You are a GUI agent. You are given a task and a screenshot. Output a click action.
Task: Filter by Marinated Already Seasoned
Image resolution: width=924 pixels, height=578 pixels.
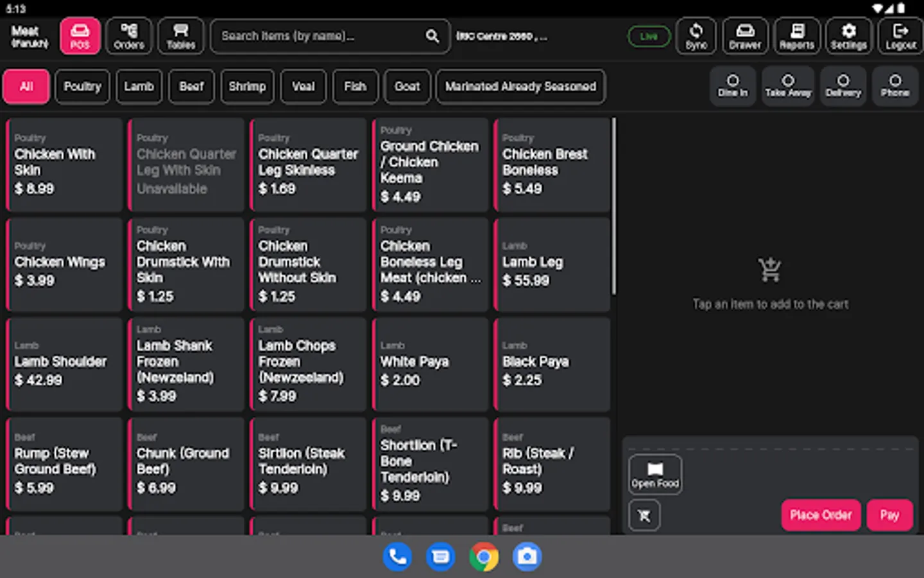(x=521, y=87)
